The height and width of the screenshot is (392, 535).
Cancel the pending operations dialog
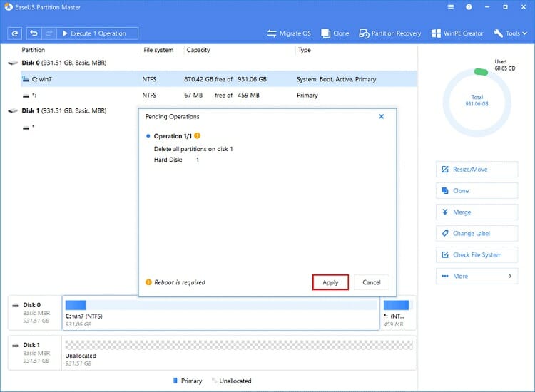(x=371, y=282)
